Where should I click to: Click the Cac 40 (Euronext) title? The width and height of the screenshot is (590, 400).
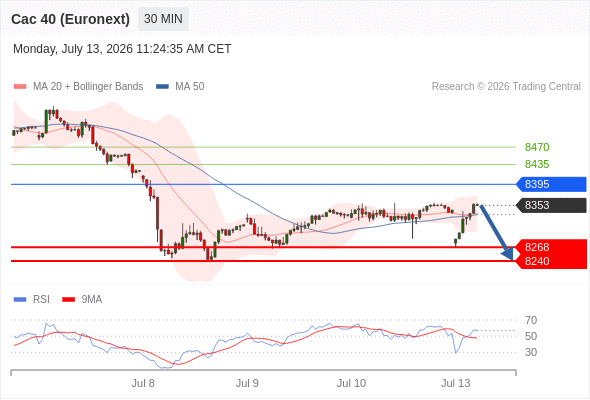[x=70, y=19]
